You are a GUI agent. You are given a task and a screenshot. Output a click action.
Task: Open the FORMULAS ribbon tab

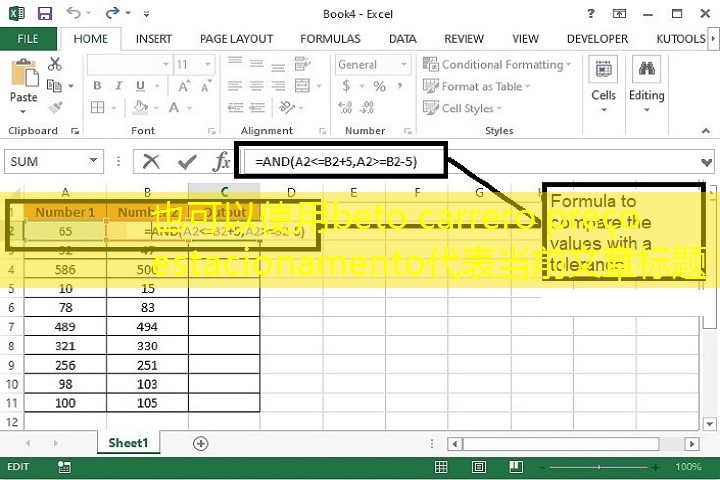(330, 39)
